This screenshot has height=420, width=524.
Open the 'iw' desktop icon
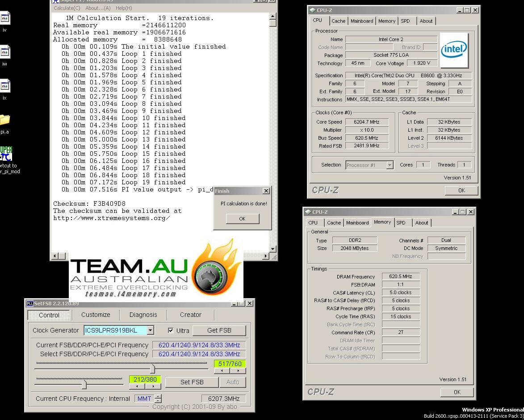coord(4,52)
